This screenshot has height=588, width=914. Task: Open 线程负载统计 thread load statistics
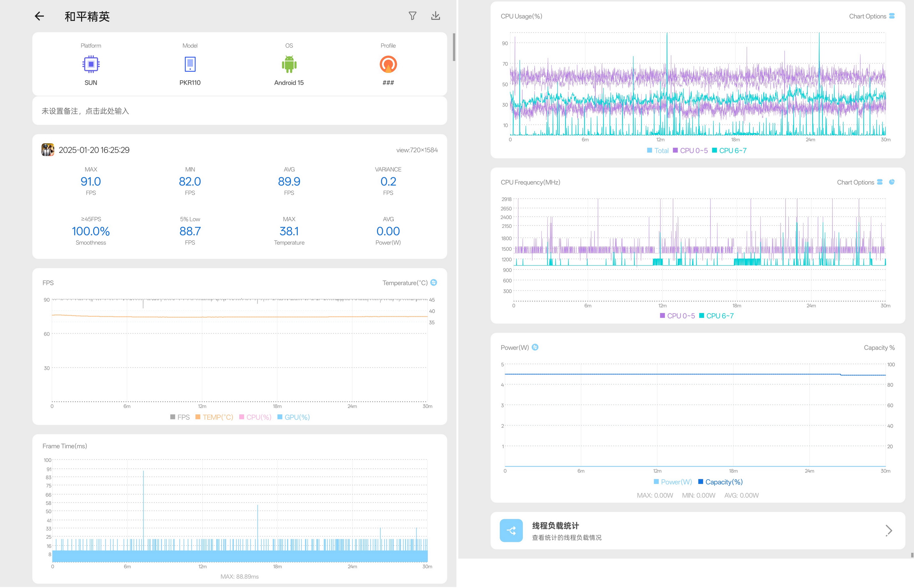pyautogui.click(x=698, y=531)
